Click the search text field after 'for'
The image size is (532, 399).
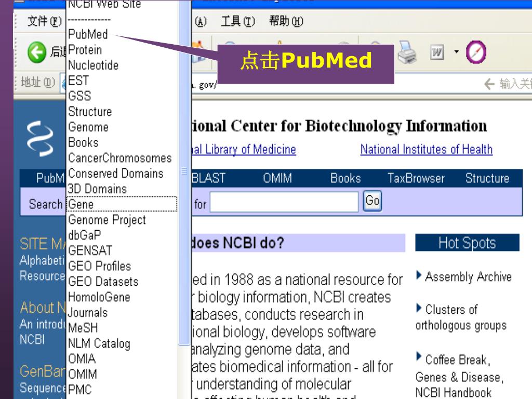284,202
